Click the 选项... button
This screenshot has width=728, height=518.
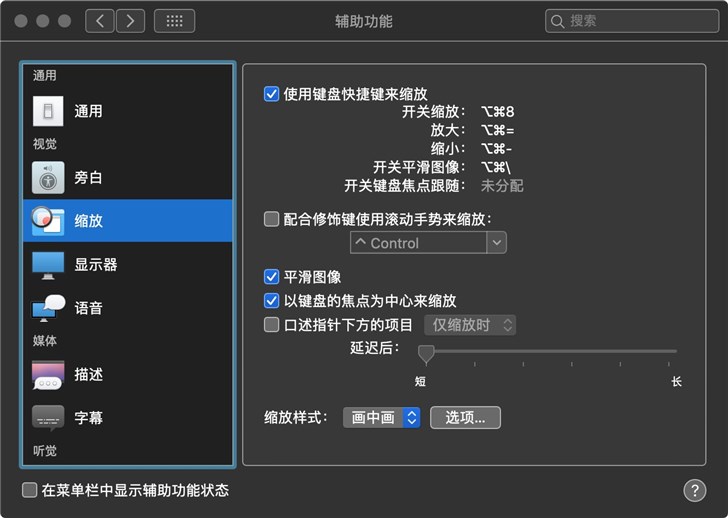click(465, 417)
